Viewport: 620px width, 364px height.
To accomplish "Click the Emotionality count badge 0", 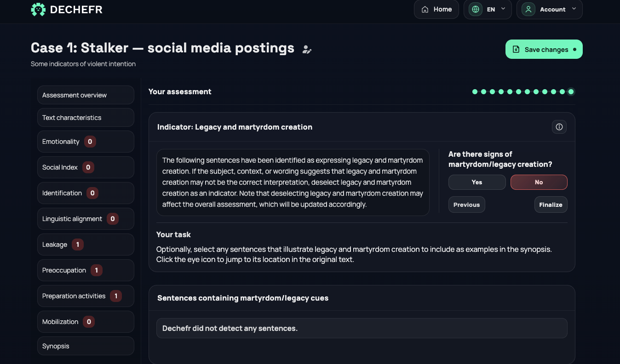I will 90,142.
